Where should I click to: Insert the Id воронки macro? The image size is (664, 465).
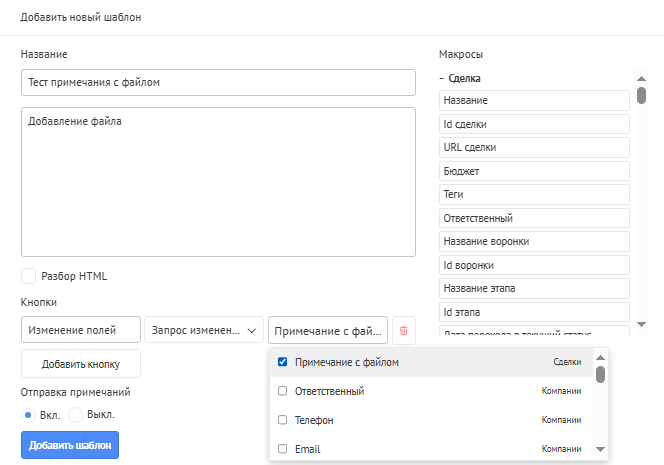(534, 265)
